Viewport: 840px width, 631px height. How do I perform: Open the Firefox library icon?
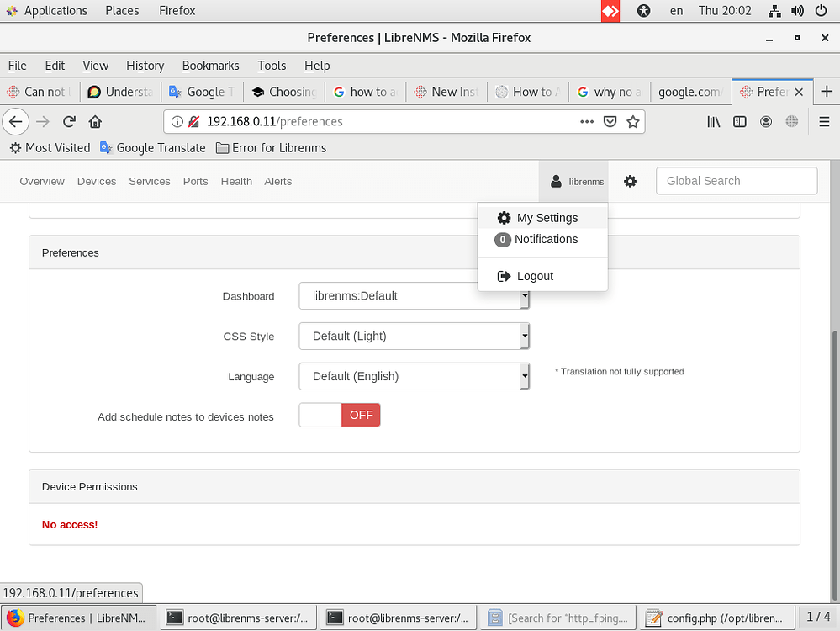tap(712, 121)
